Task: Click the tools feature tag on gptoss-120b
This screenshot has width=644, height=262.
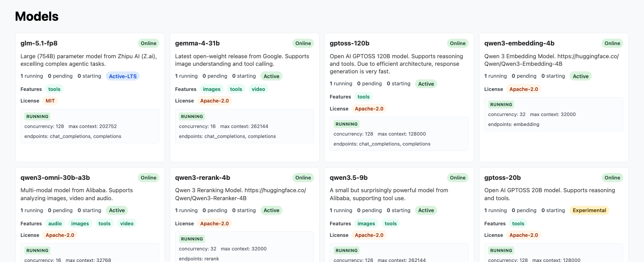Action: (364, 97)
